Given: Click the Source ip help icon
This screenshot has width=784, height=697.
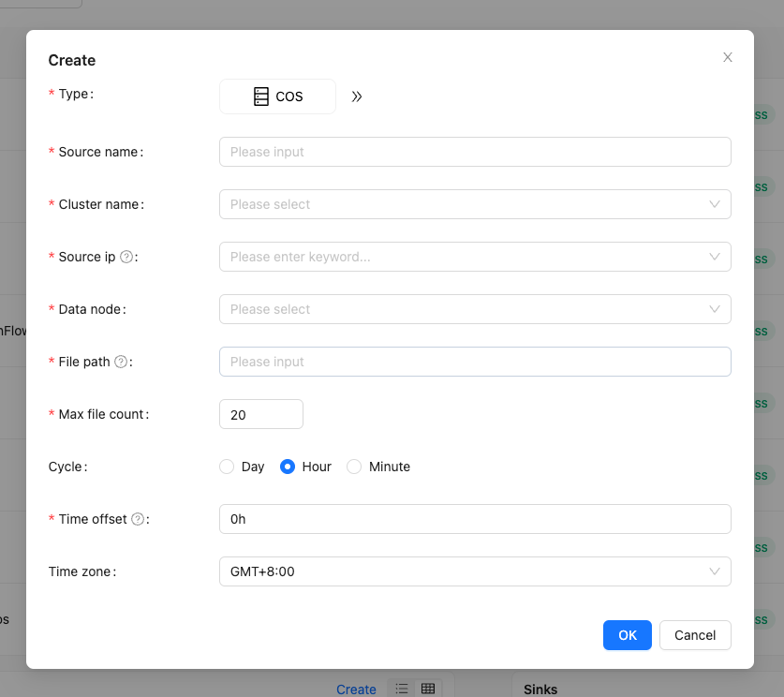Looking at the screenshot, I should [126, 257].
